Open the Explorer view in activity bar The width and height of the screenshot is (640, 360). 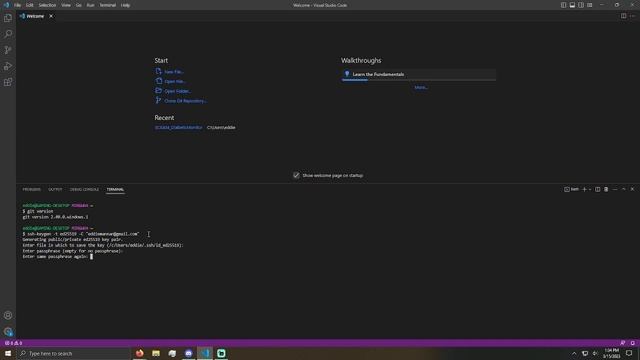point(8,18)
